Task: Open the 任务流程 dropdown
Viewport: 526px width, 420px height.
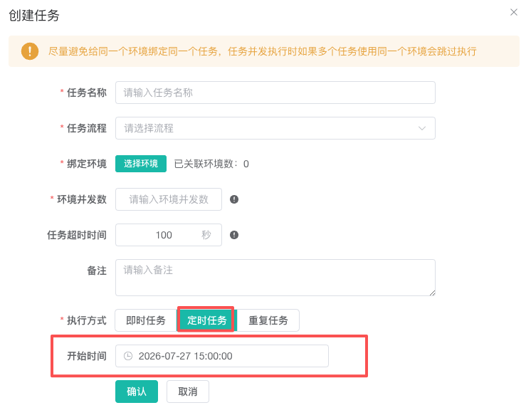Action: pos(275,128)
